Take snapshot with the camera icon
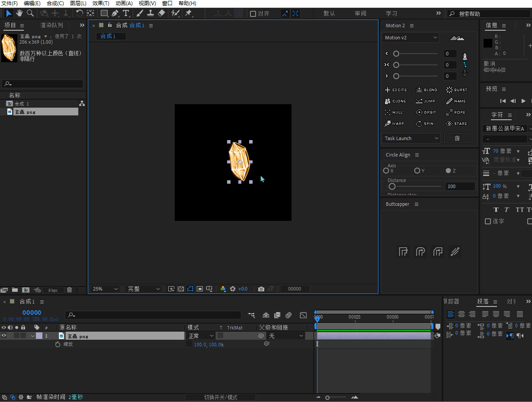 pos(261,289)
